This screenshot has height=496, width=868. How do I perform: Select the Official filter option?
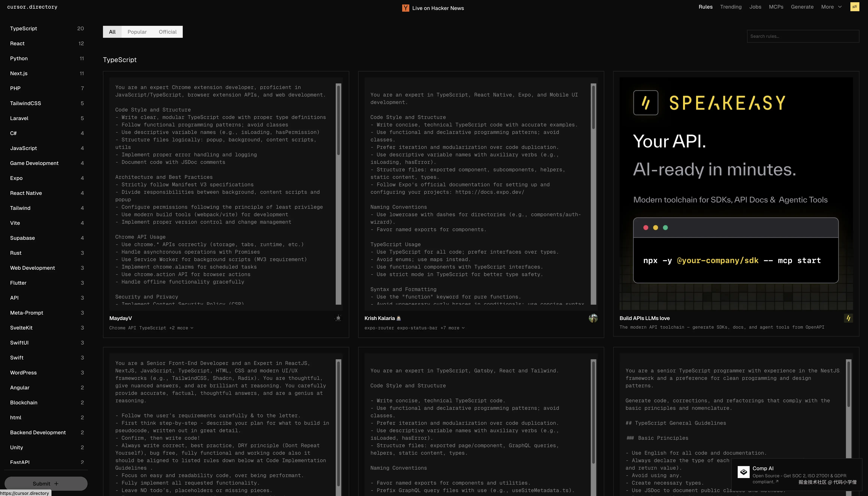[x=167, y=32]
